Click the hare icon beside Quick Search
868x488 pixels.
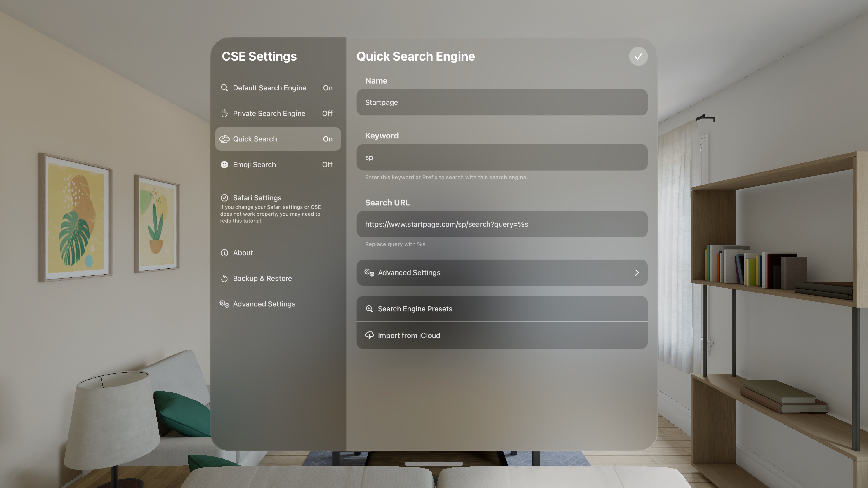(224, 139)
